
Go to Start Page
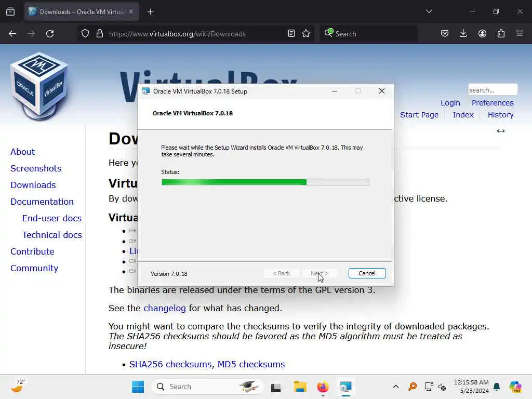tap(419, 115)
